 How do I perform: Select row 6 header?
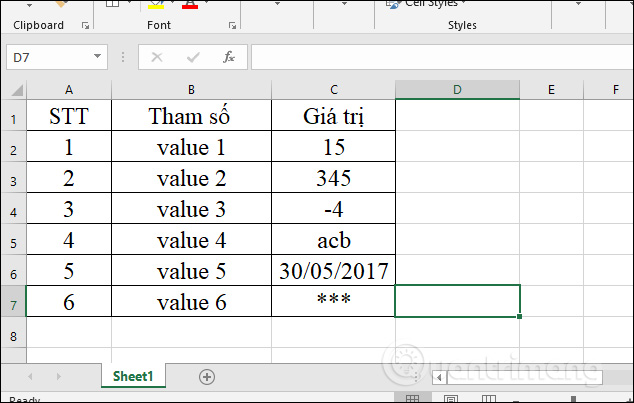pos(13,271)
